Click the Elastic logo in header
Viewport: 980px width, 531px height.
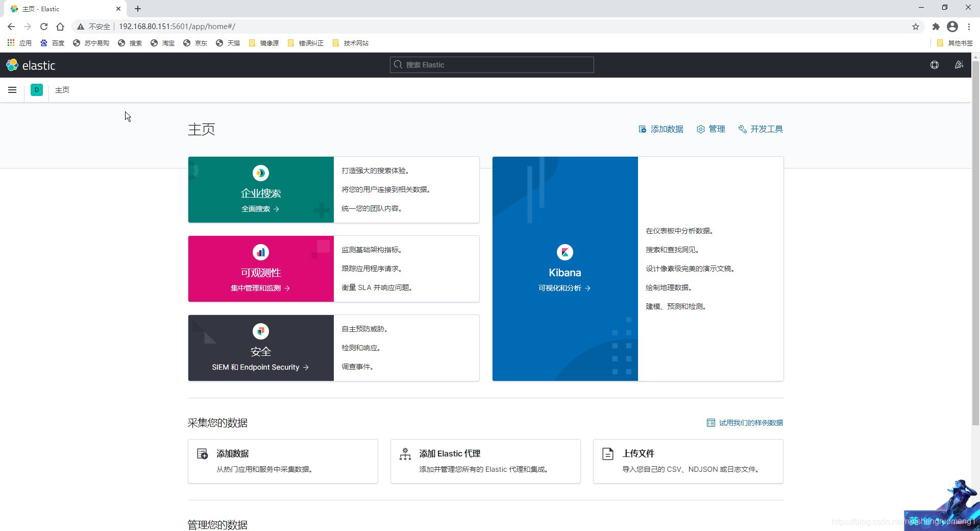pyautogui.click(x=31, y=65)
